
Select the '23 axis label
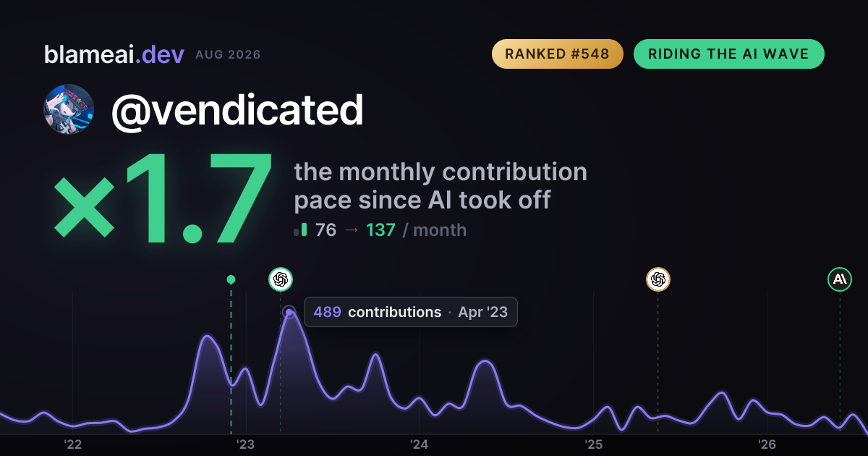246,444
